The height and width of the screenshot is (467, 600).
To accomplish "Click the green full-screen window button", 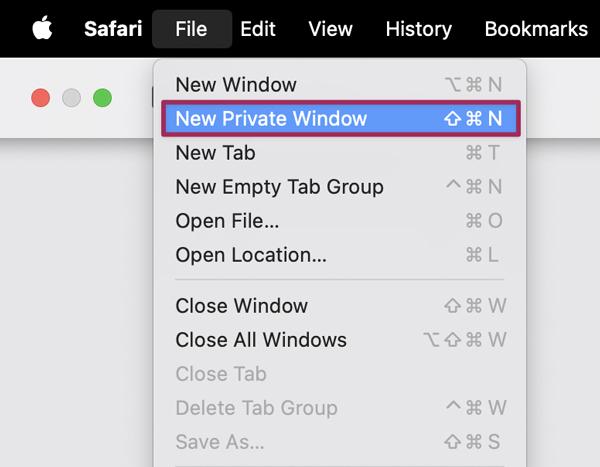I will [x=102, y=98].
